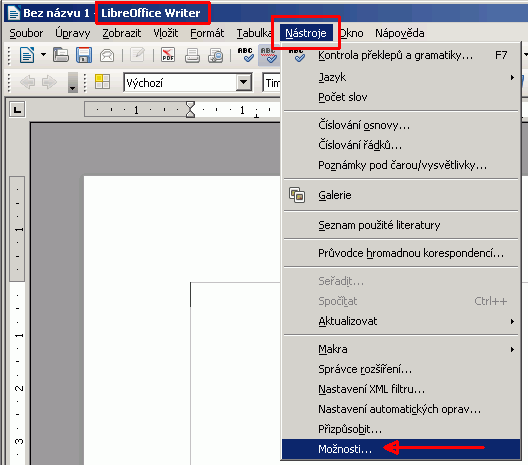Expand the Jazyk submenu
Image resolution: width=528 pixels, height=465 pixels.
(x=401, y=77)
